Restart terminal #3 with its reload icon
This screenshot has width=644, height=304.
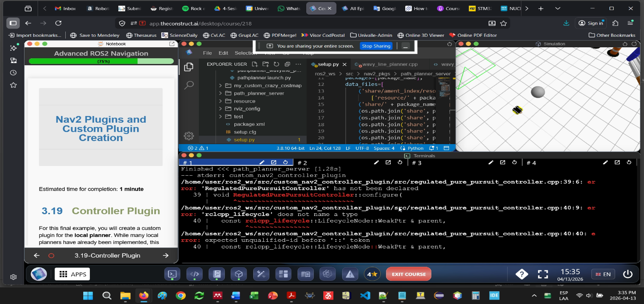coord(514,163)
